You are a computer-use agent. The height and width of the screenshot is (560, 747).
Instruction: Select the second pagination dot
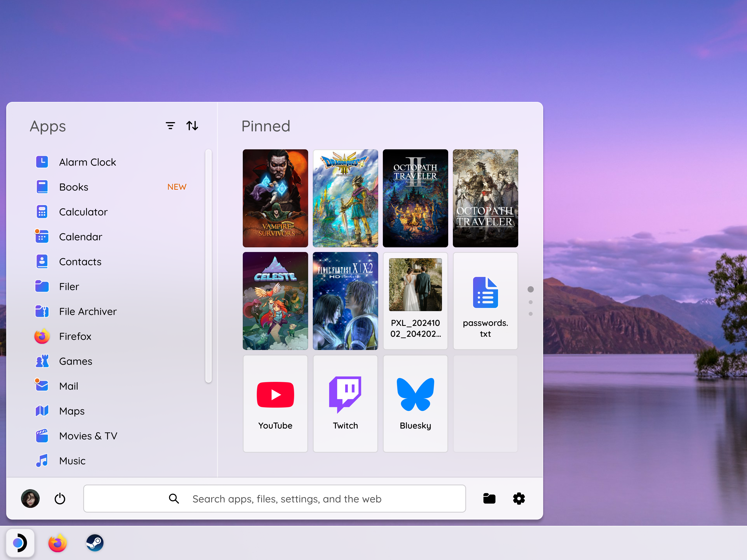(530, 302)
